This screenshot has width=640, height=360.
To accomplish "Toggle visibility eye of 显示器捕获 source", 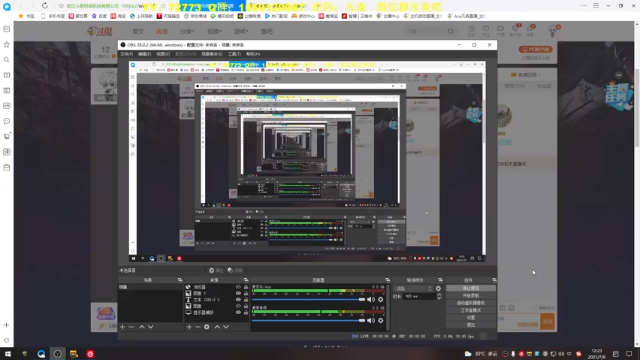I will point(238,312).
